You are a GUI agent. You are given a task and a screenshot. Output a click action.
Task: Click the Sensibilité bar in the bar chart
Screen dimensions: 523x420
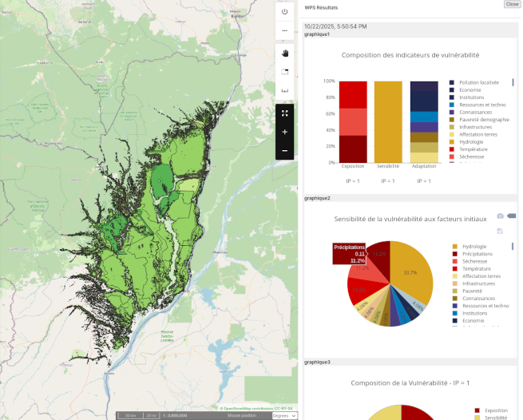pos(388,121)
